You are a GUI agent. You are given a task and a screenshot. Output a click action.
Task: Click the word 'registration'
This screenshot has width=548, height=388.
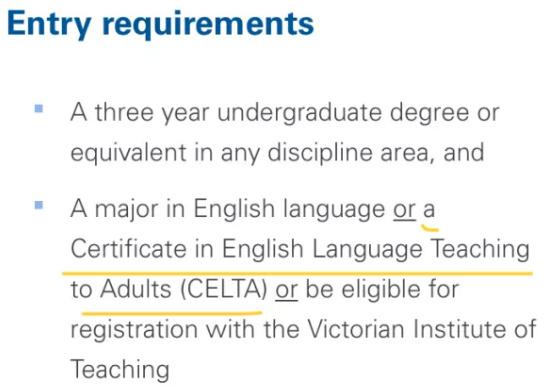[134, 330]
